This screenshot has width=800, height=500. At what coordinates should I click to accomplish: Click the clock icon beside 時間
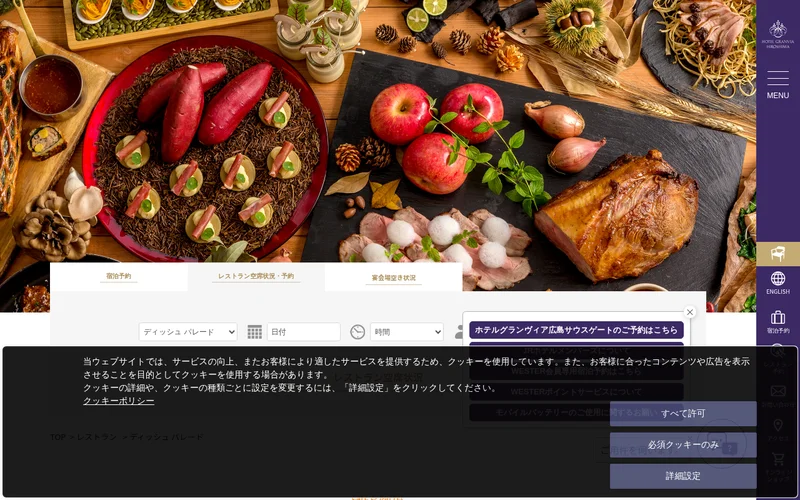click(x=358, y=332)
